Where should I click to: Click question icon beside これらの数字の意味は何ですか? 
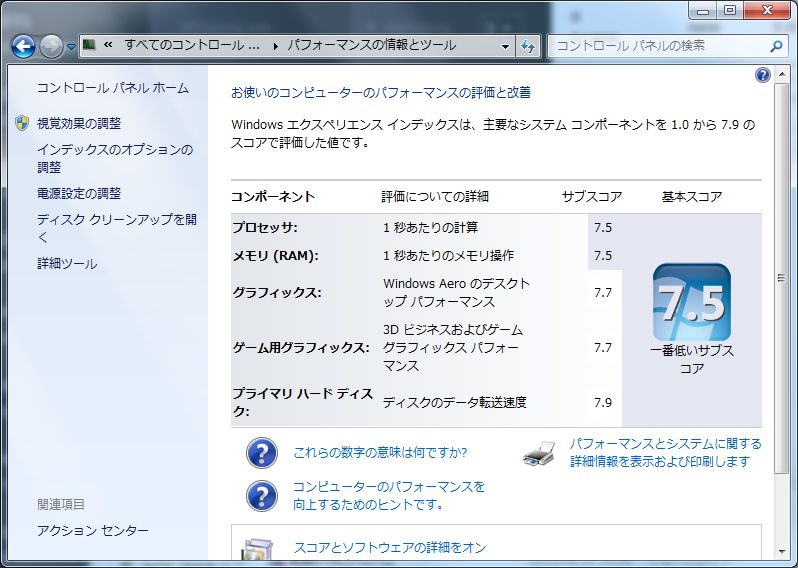(x=262, y=452)
